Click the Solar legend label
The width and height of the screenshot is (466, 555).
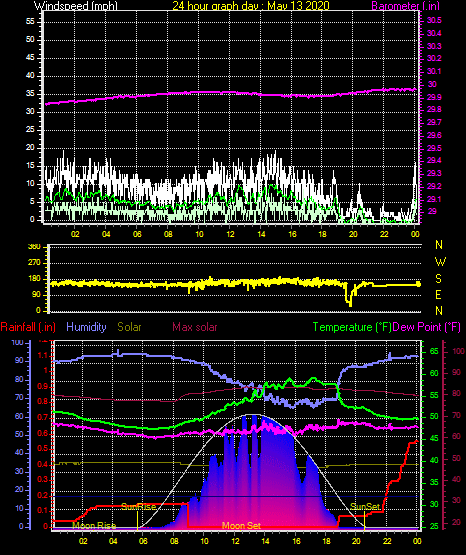[129, 327]
